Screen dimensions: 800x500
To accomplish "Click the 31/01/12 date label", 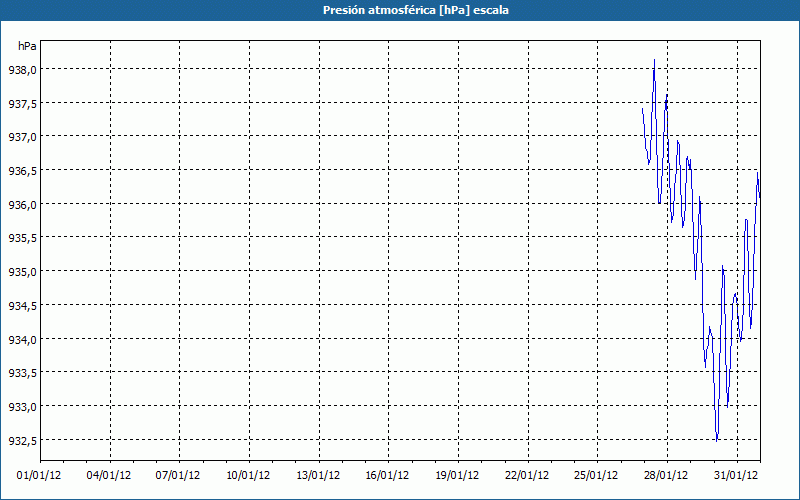I will 736,476.
